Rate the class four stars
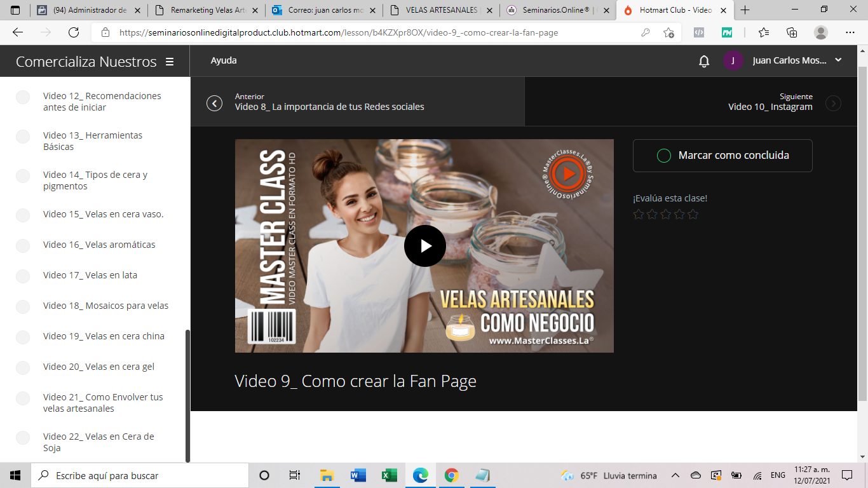The width and height of the screenshot is (868, 488). point(679,214)
